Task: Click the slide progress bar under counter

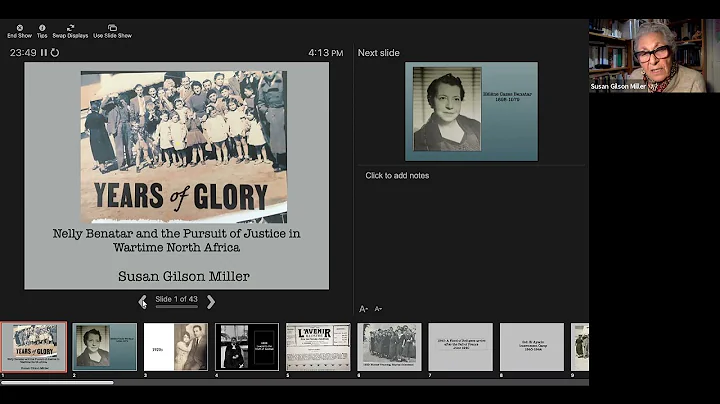Action: pyautogui.click(x=177, y=307)
